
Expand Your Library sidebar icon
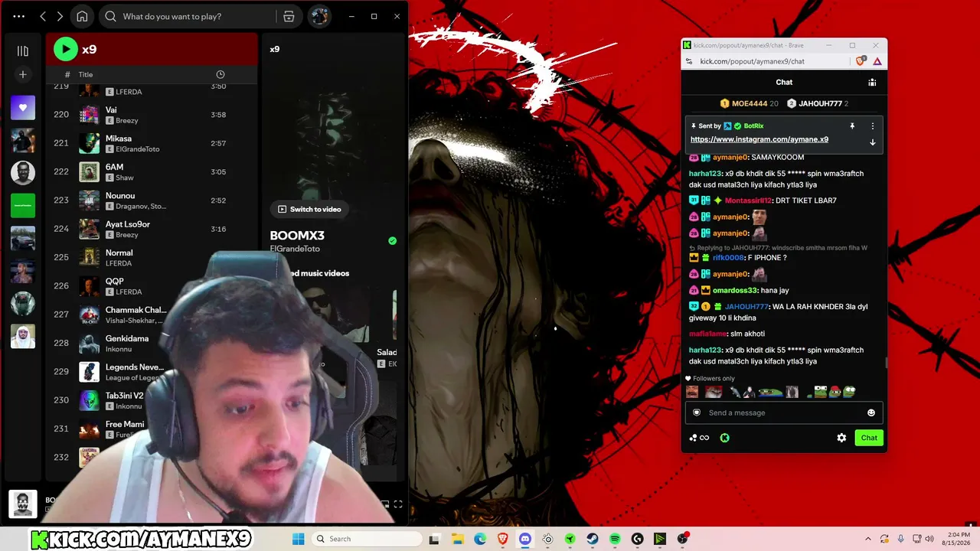23,51
